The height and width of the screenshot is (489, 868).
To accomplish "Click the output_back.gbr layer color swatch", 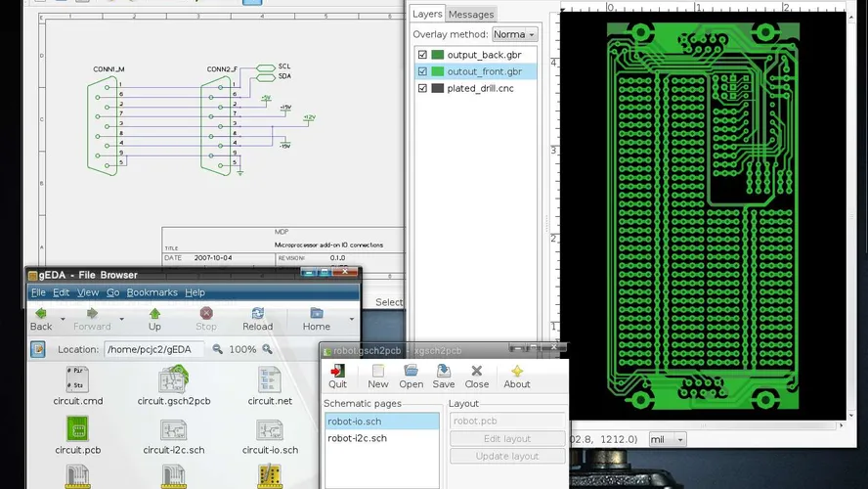I will pos(437,55).
